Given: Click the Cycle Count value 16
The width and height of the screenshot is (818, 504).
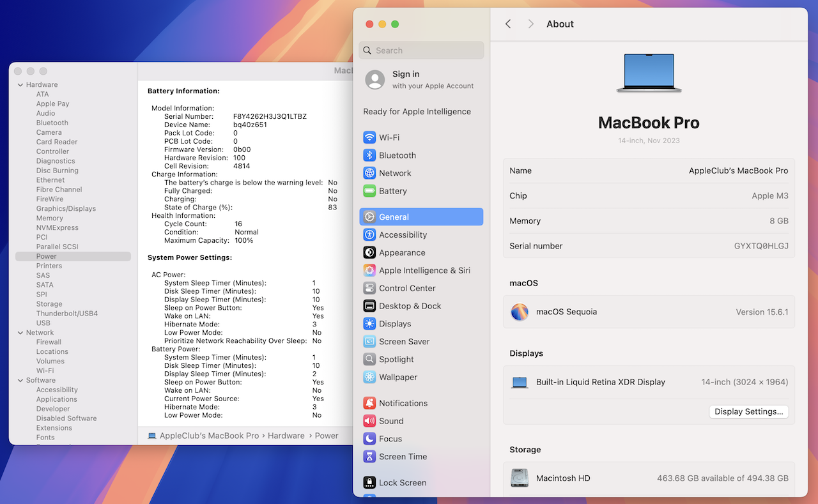Looking at the screenshot, I should tap(238, 224).
